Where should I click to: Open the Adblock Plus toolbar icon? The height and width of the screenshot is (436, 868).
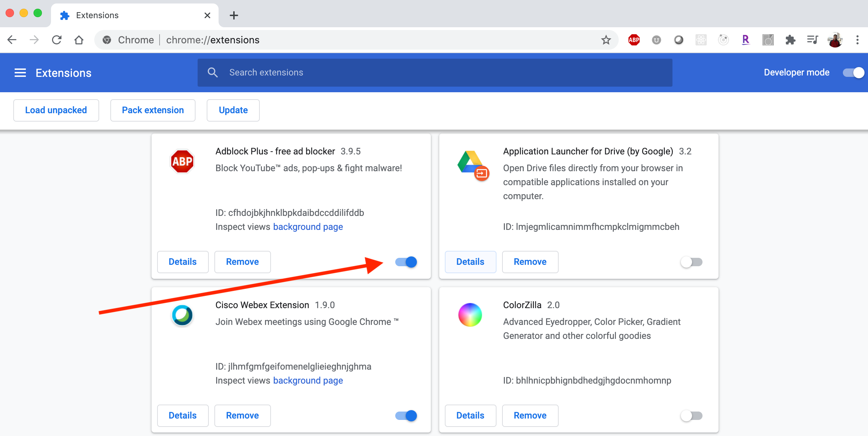634,40
